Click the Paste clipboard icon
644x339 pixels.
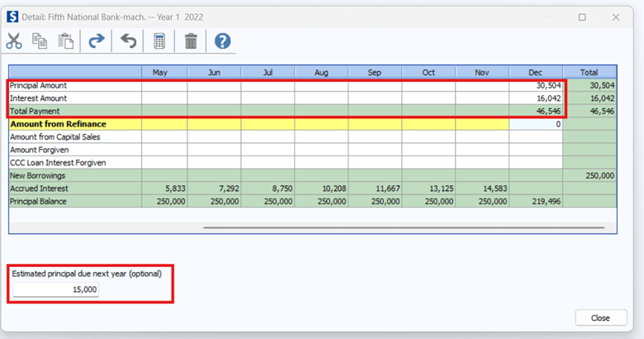(66, 41)
